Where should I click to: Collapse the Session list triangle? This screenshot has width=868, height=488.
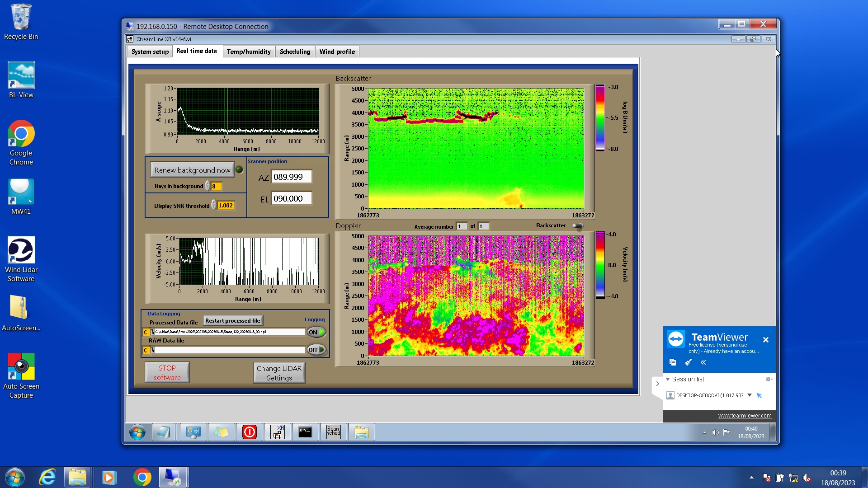tap(668, 379)
